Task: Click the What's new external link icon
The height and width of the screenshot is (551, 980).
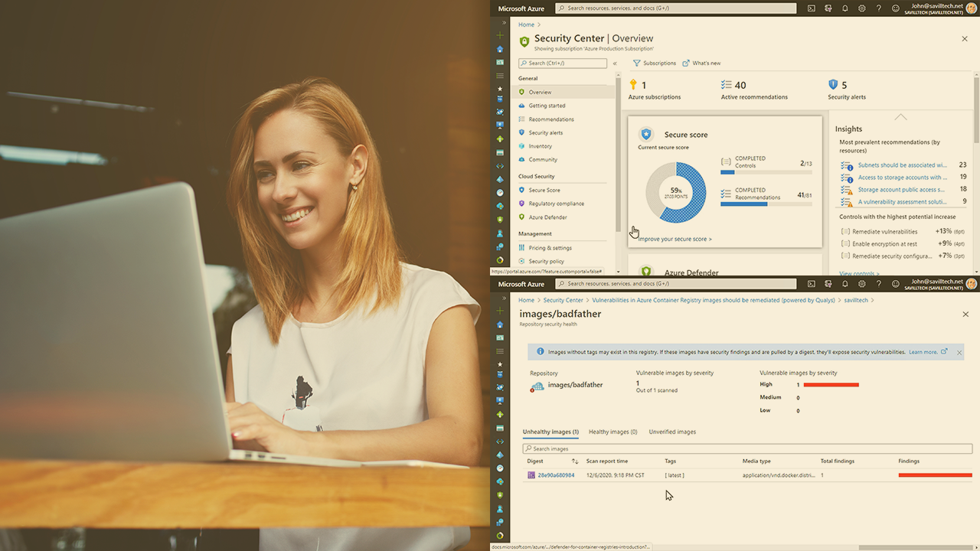Action: 686,64
